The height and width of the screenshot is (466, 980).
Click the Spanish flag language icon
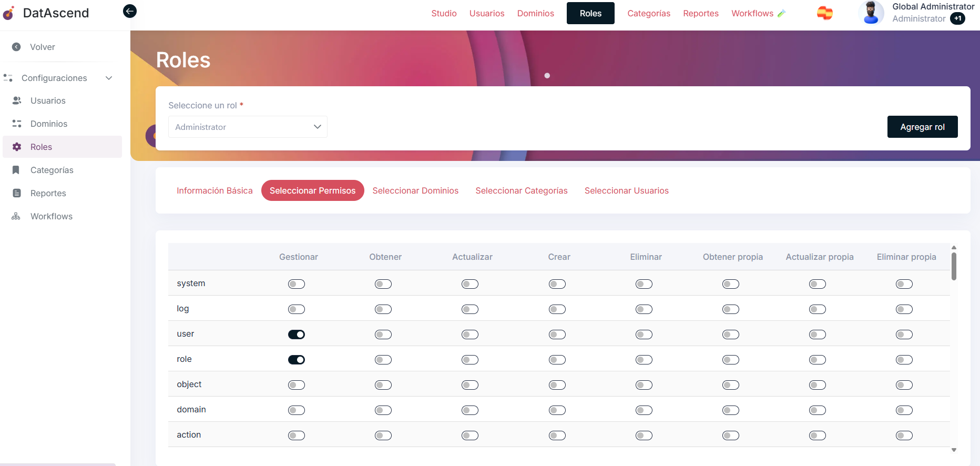824,13
